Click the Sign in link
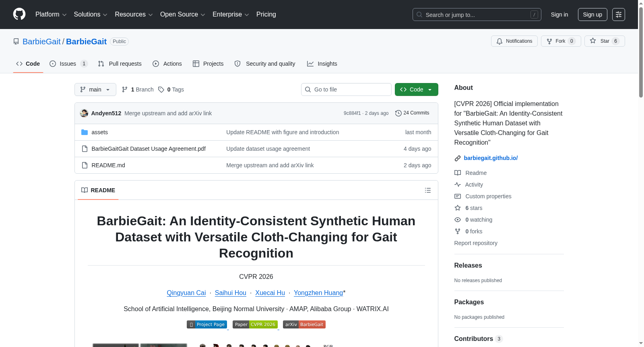 coord(559,15)
